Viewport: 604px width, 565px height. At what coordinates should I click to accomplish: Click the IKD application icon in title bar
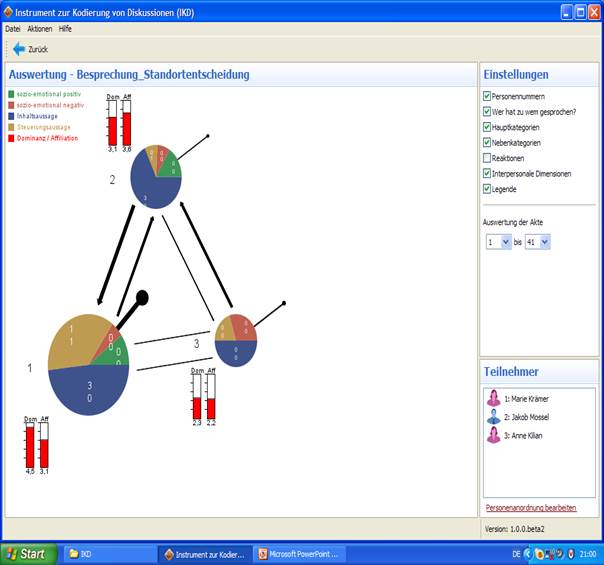(x=8, y=12)
